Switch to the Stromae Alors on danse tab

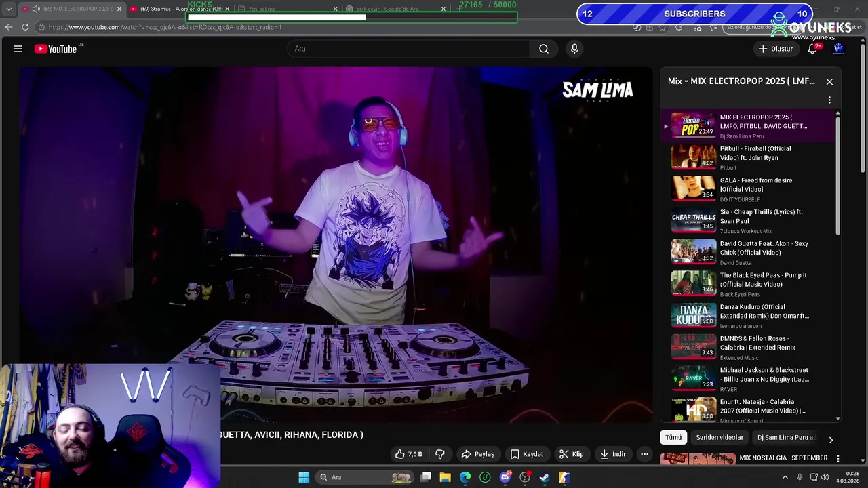(x=180, y=9)
